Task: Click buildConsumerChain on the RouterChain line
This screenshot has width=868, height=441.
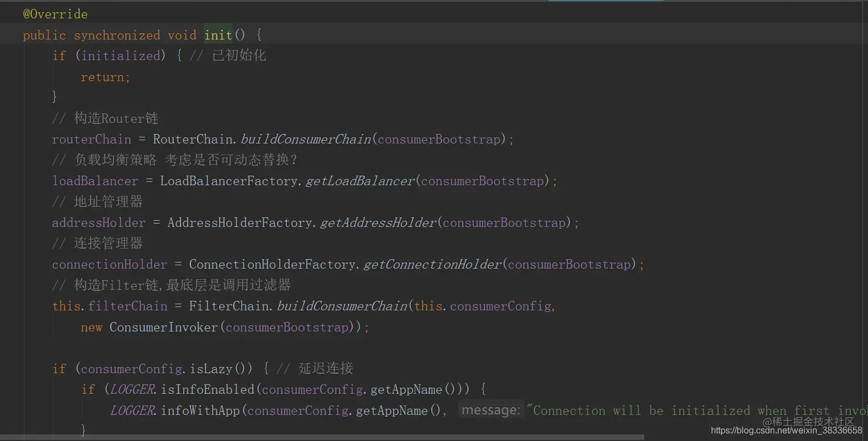Action: [x=306, y=139]
